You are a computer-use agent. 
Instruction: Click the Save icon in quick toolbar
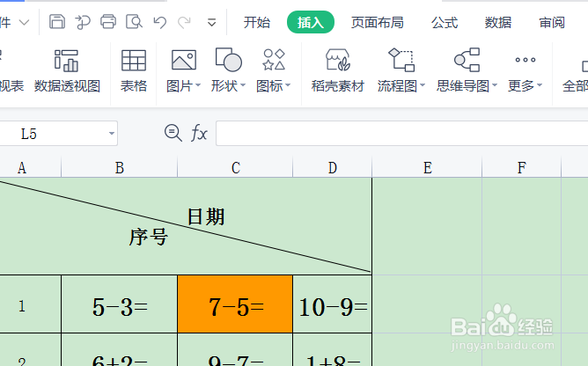[57, 22]
